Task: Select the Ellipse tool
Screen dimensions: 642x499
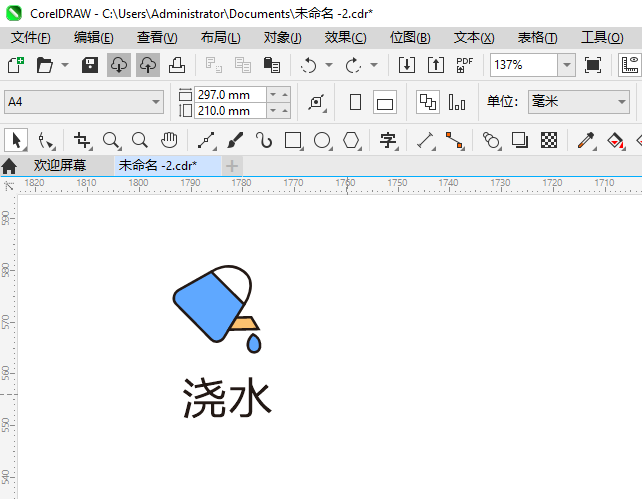Action: pyautogui.click(x=322, y=140)
